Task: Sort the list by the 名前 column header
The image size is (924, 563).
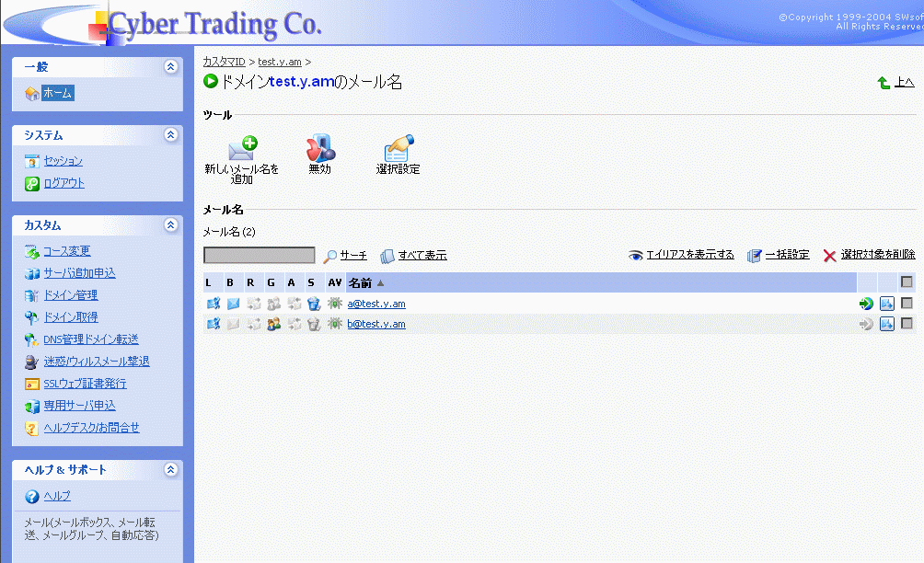Action: (x=359, y=282)
